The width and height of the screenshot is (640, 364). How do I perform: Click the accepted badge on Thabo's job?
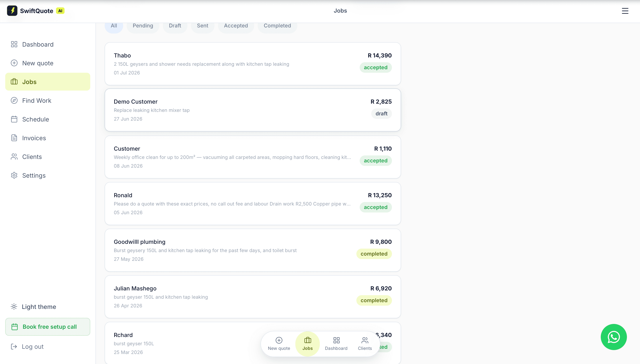click(375, 67)
